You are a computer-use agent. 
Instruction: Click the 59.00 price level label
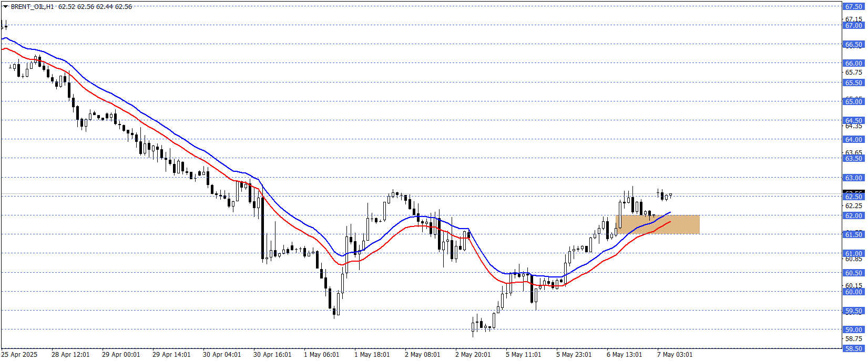tap(853, 329)
